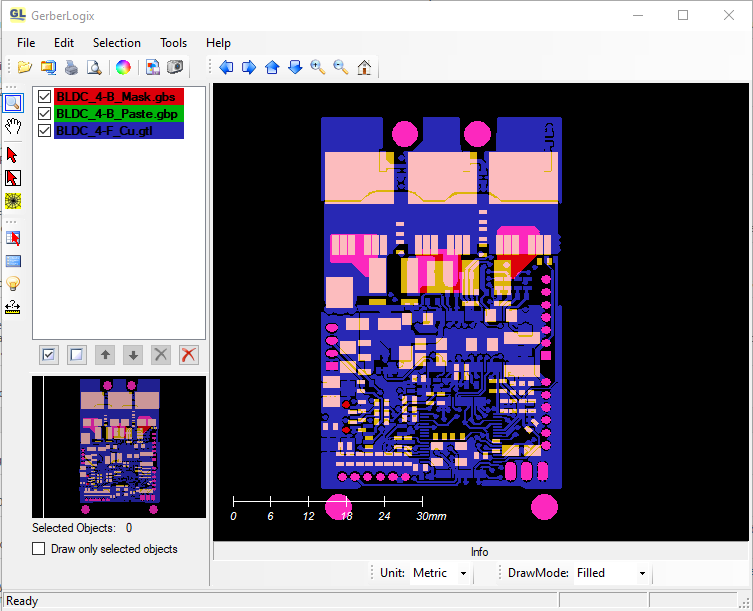Enable Draw only selected objects
Screen dimensions: 753x611
pos(39,549)
